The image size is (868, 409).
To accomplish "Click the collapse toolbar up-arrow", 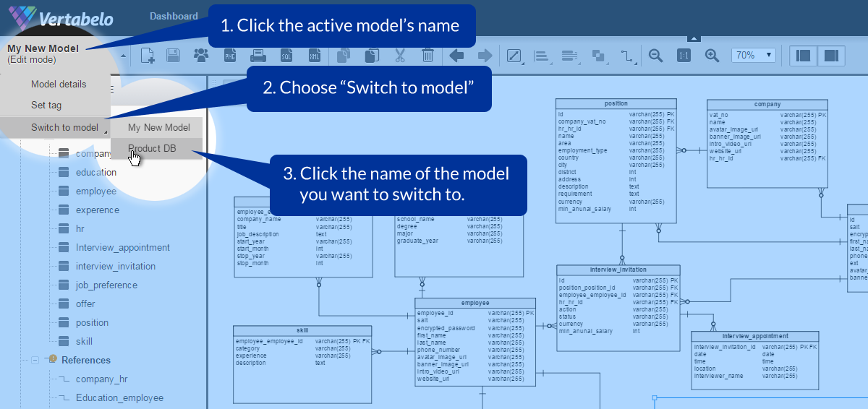I will pos(694,38).
